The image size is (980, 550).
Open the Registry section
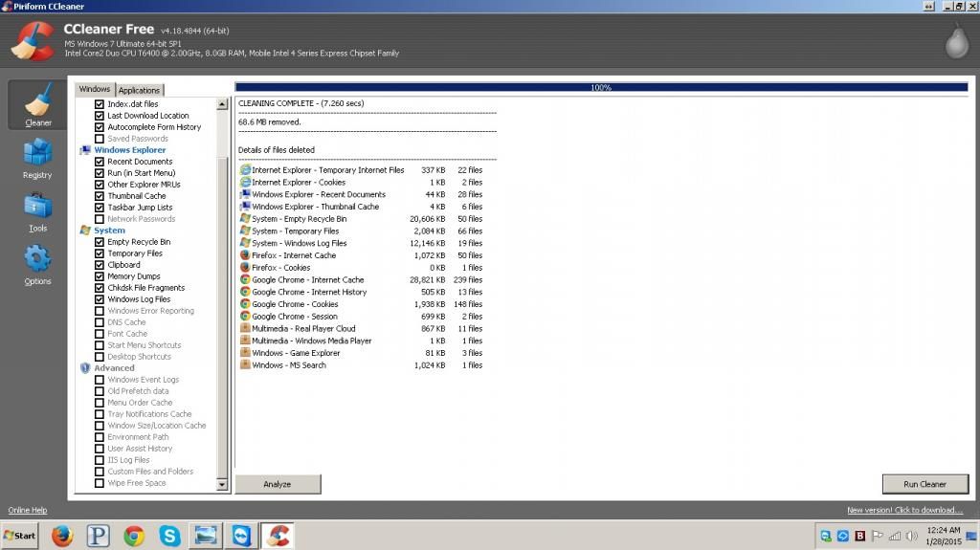[x=37, y=158]
